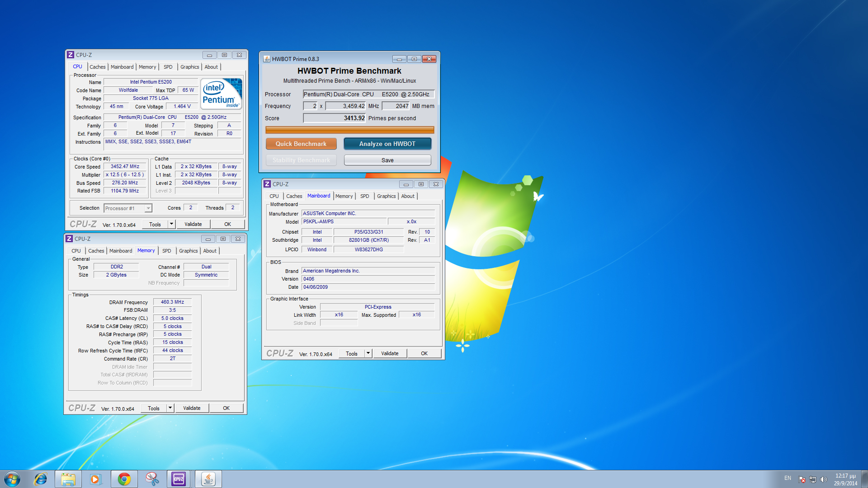Open About tab in Memory window
Viewport: 868px width, 488px height.
point(210,251)
